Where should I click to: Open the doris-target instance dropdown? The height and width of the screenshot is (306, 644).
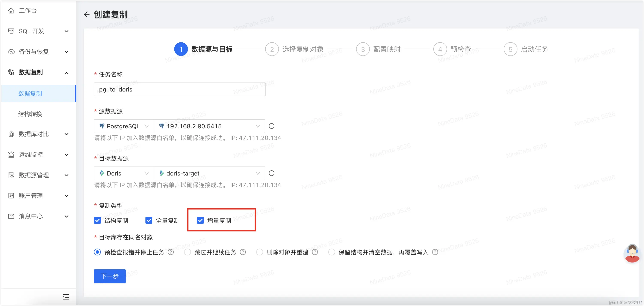(x=209, y=174)
